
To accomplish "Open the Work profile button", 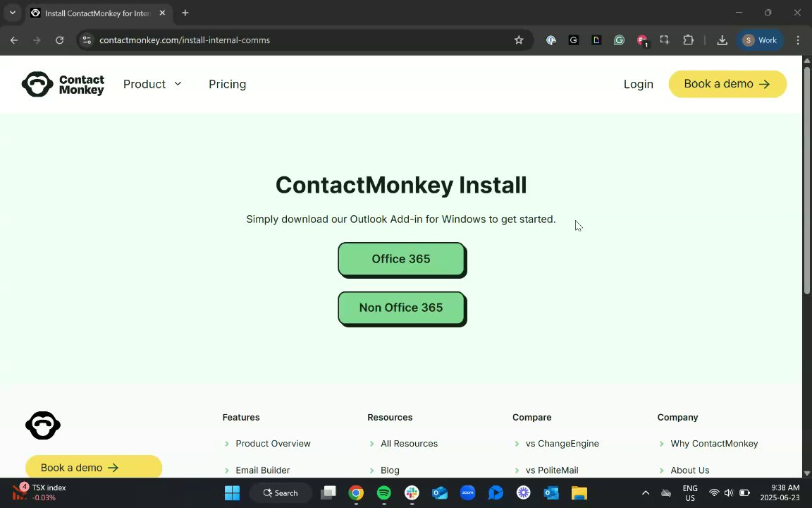I will pyautogui.click(x=760, y=40).
